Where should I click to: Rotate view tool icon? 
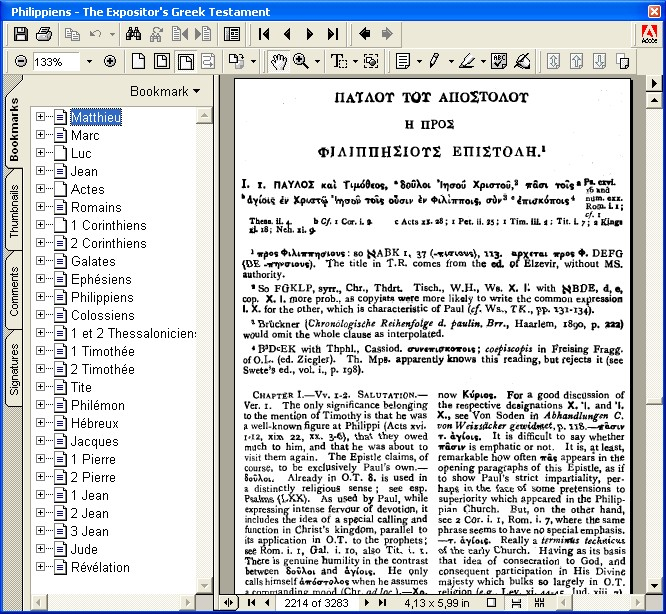point(237,62)
